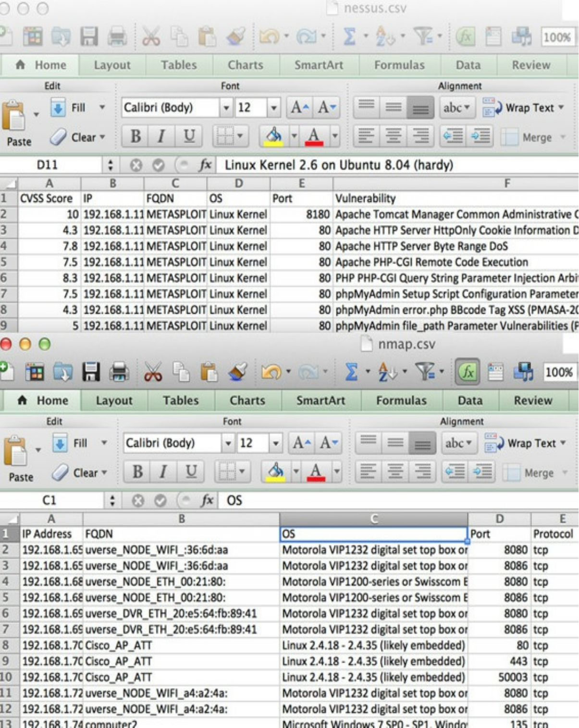Toggle Bold in nessus.csv ribbon

(x=136, y=136)
